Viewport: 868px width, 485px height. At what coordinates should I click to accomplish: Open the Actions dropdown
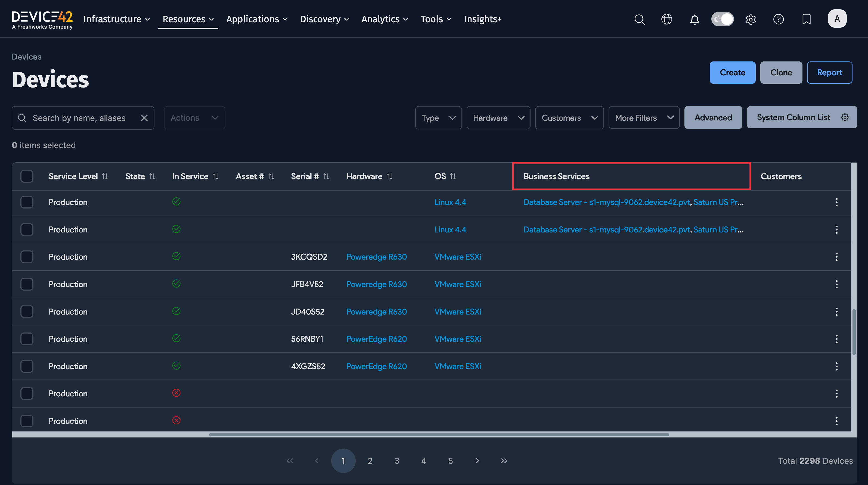pyautogui.click(x=194, y=118)
